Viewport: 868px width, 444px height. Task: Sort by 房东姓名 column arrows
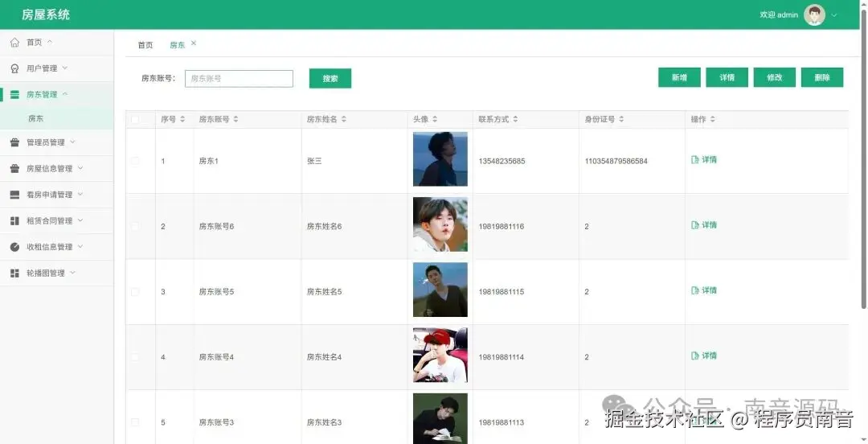click(344, 119)
